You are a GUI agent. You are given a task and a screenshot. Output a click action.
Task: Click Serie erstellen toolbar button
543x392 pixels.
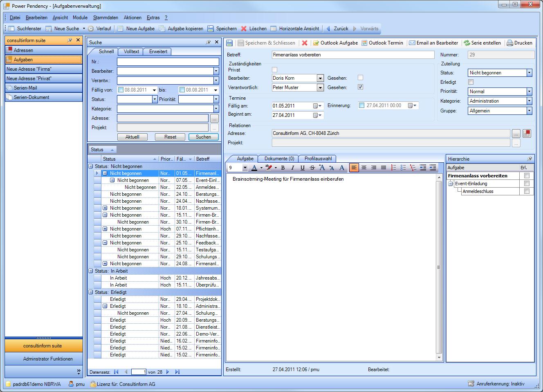[482, 43]
